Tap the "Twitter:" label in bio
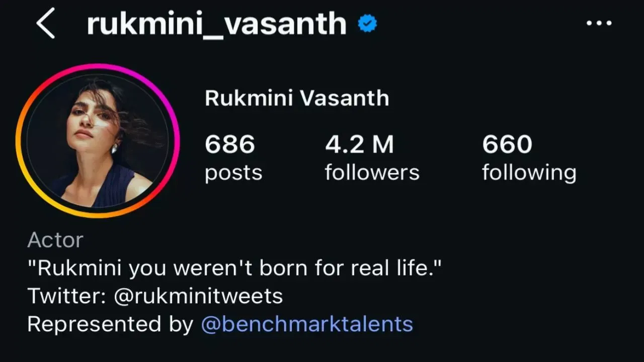The height and width of the screenshot is (362, 644). 66,296
